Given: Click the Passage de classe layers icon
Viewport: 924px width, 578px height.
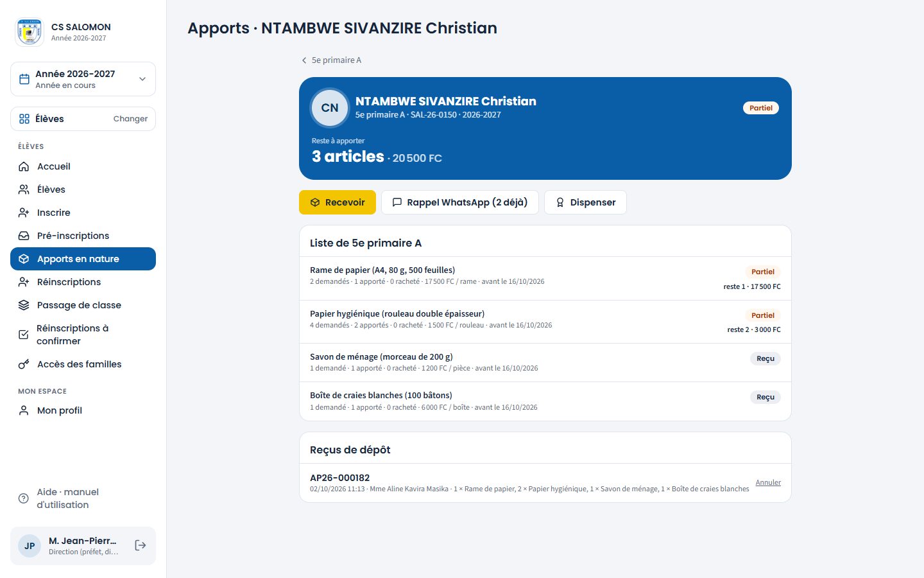Looking at the screenshot, I should click(x=24, y=305).
